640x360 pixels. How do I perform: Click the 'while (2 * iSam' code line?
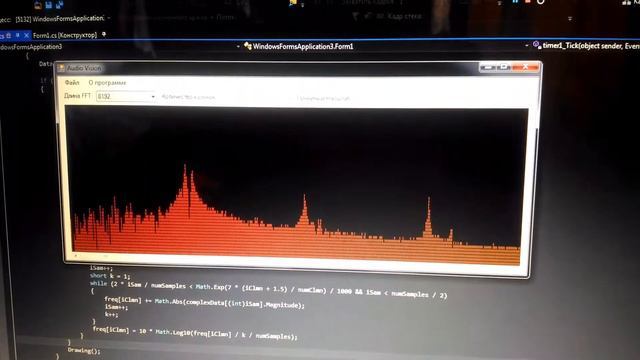click(268, 289)
